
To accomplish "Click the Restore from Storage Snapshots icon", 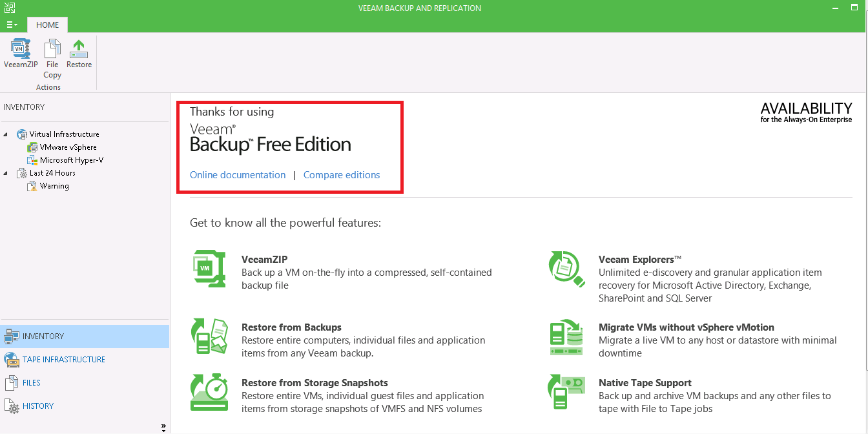I will [209, 392].
